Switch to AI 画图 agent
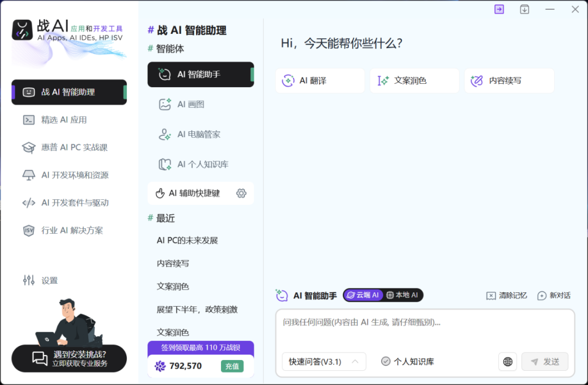This screenshot has width=588, height=385. tap(191, 105)
